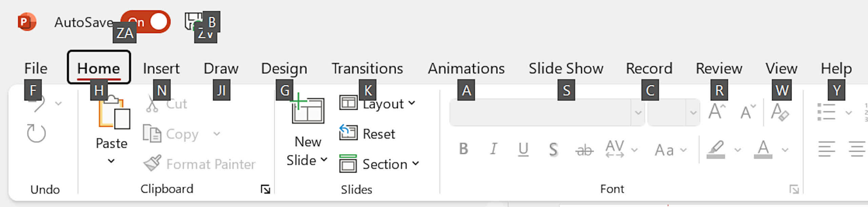This screenshot has height=207, width=868.
Task: Click the New Slide icon
Action: pyautogui.click(x=307, y=110)
